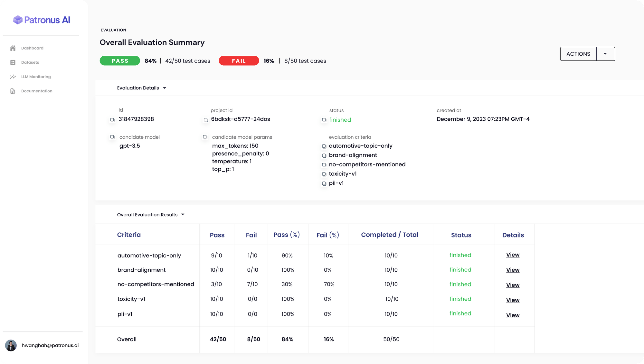Open the hwanghah@patronus.ai profile avatar
Screen dimensions: 644x364
(x=12, y=345)
